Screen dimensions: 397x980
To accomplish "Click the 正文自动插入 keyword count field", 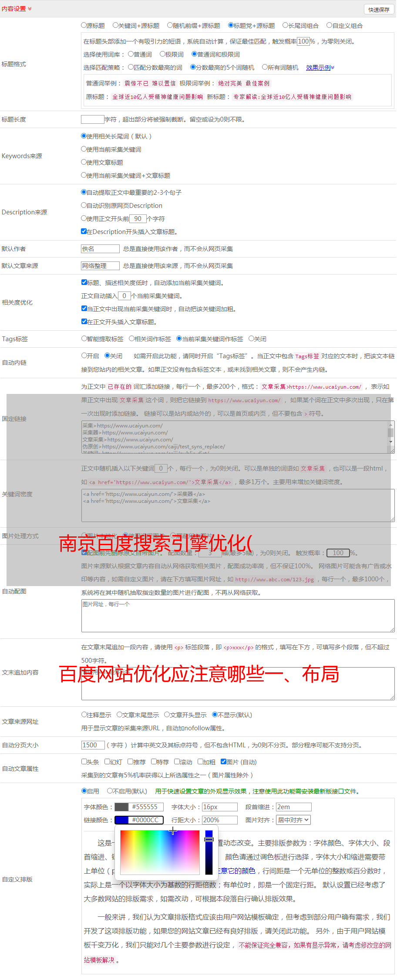I will 124,296.
